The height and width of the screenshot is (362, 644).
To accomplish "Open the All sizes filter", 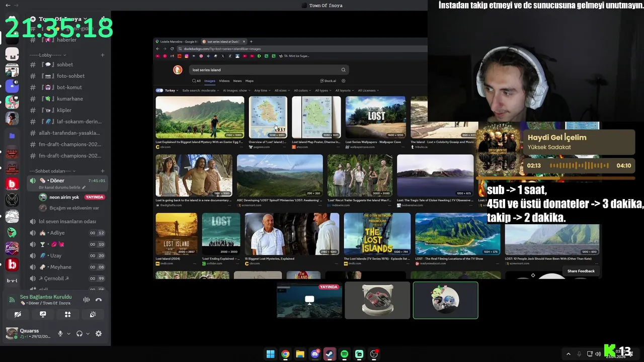I will pos(282,90).
